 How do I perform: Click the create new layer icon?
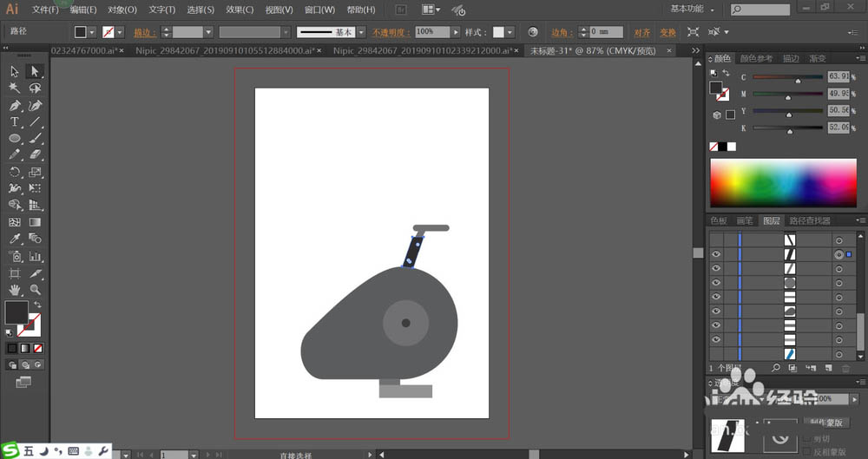click(828, 368)
